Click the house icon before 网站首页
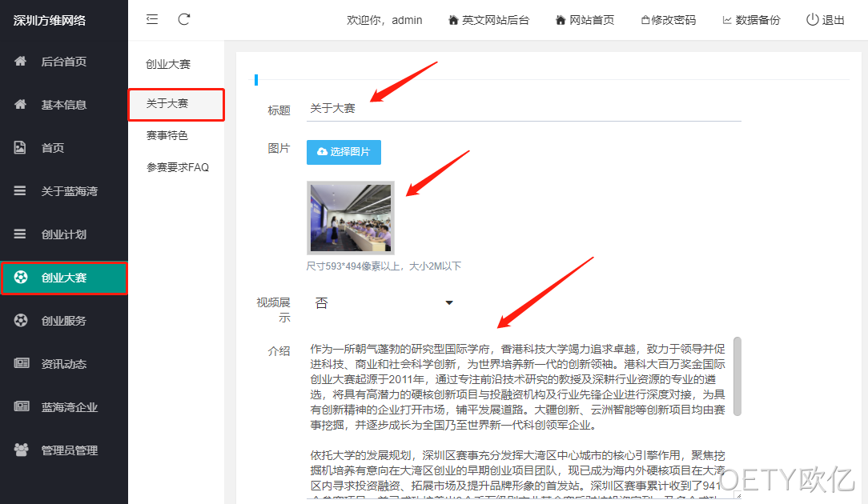 click(561, 20)
